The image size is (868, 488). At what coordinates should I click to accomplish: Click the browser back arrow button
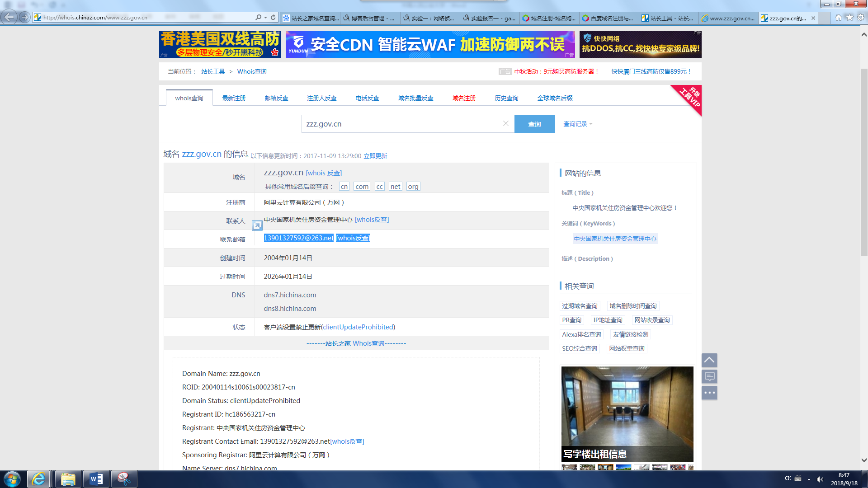(x=9, y=17)
